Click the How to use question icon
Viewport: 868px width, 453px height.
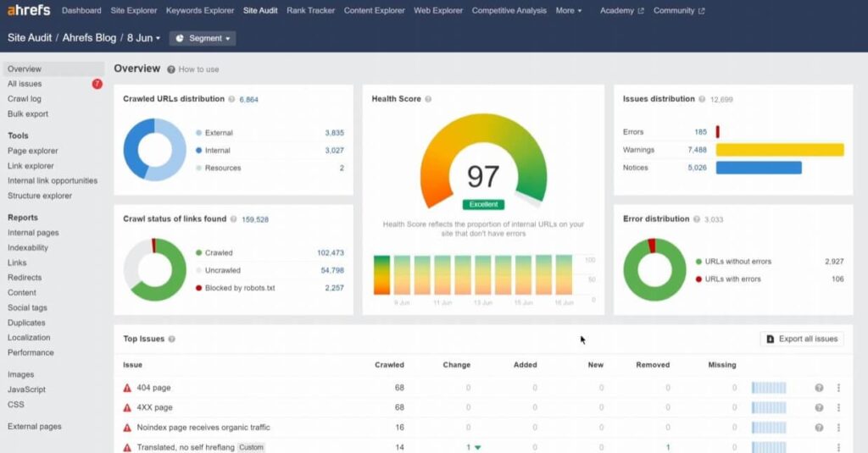171,69
